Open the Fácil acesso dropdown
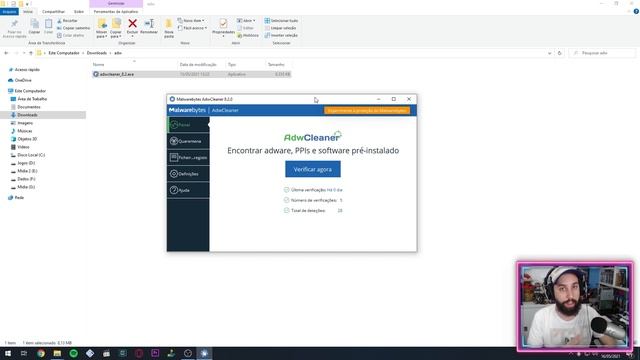Viewport: 640px width, 360px height. click(192, 28)
